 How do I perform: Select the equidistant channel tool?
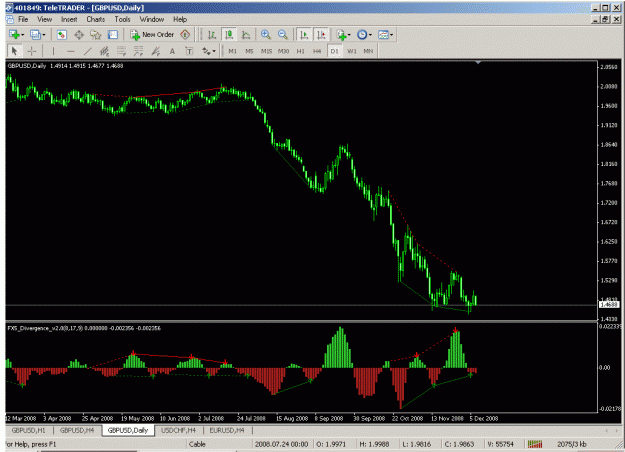pos(104,51)
